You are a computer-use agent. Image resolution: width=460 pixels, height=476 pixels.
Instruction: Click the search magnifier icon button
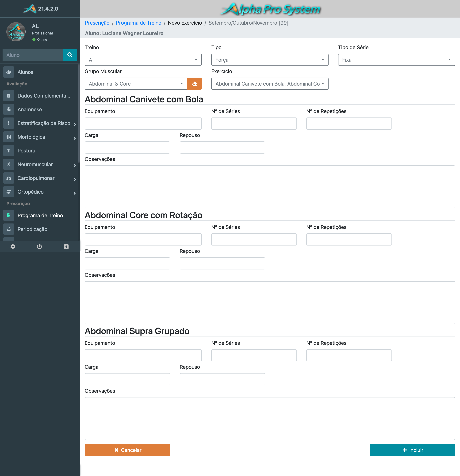(x=70, y=55)
